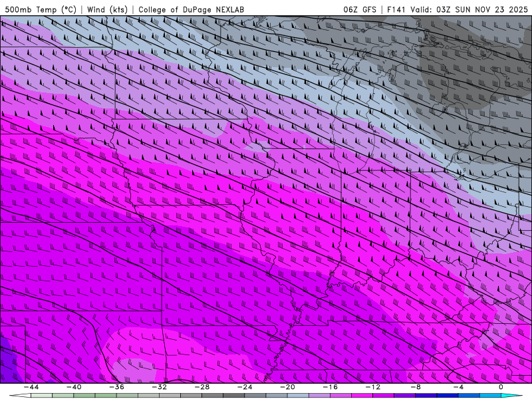The height and width of the screenshot is (399, 532).
Task: Click the -8 color scale label
Action: pyautogui.click(x=416, y=387)
